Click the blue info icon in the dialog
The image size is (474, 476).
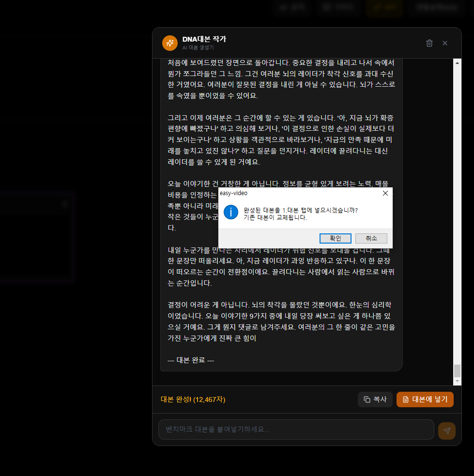click(231, 212)
